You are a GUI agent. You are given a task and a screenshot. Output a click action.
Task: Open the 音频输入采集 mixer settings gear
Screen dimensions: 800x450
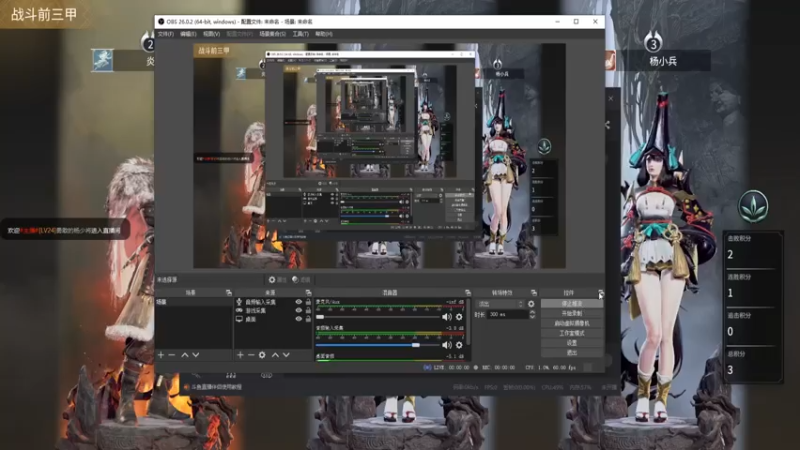(459, 345)
